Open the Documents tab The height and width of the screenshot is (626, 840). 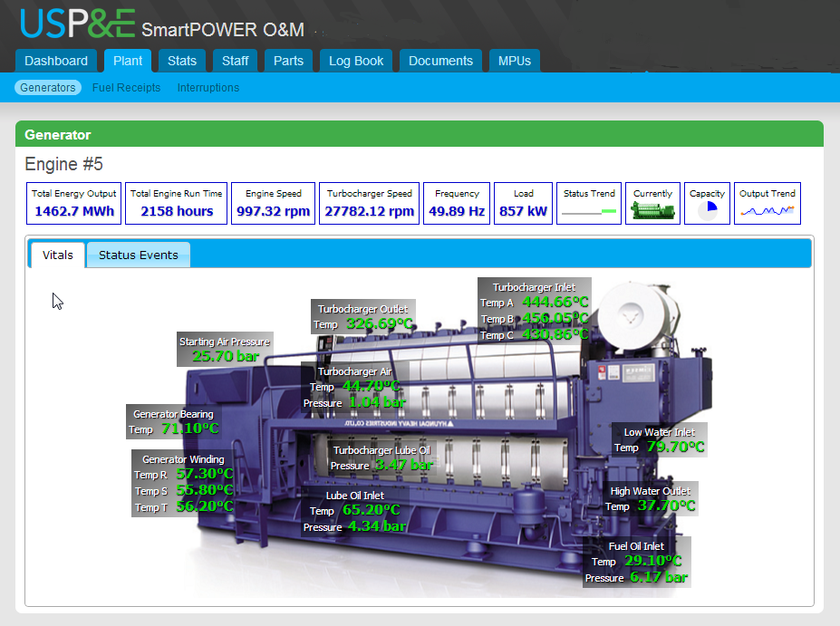[x=440, y=61]
